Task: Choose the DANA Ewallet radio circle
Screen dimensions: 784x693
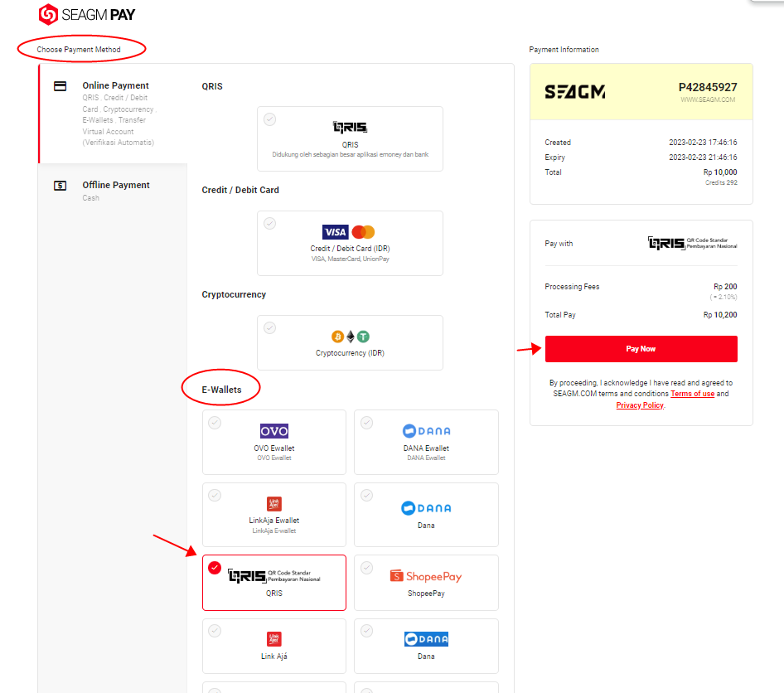Action: point(366,423)
